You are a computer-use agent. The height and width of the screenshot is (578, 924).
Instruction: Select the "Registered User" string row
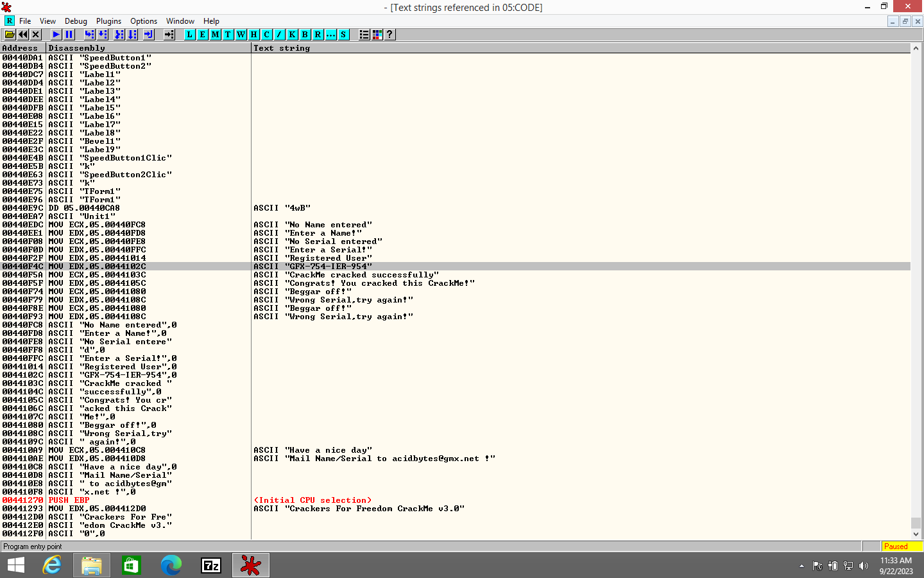point(455,258)
